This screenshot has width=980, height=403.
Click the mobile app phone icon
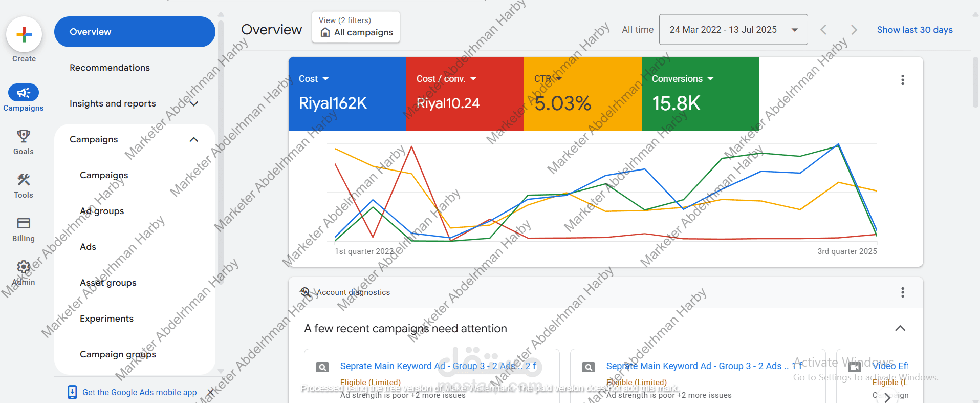72,392
